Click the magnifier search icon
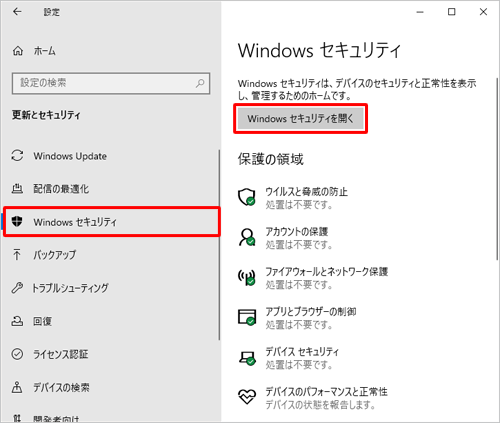 coord(200,83)
